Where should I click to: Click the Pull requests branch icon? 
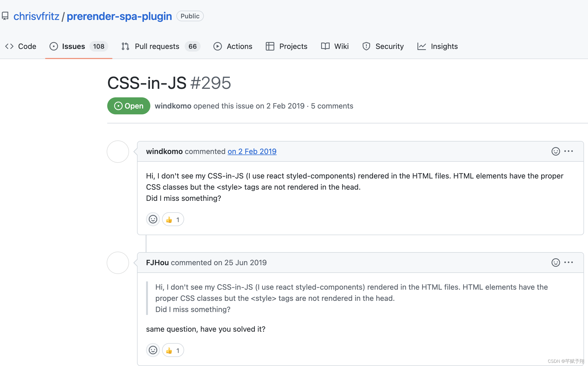point(125,46)
